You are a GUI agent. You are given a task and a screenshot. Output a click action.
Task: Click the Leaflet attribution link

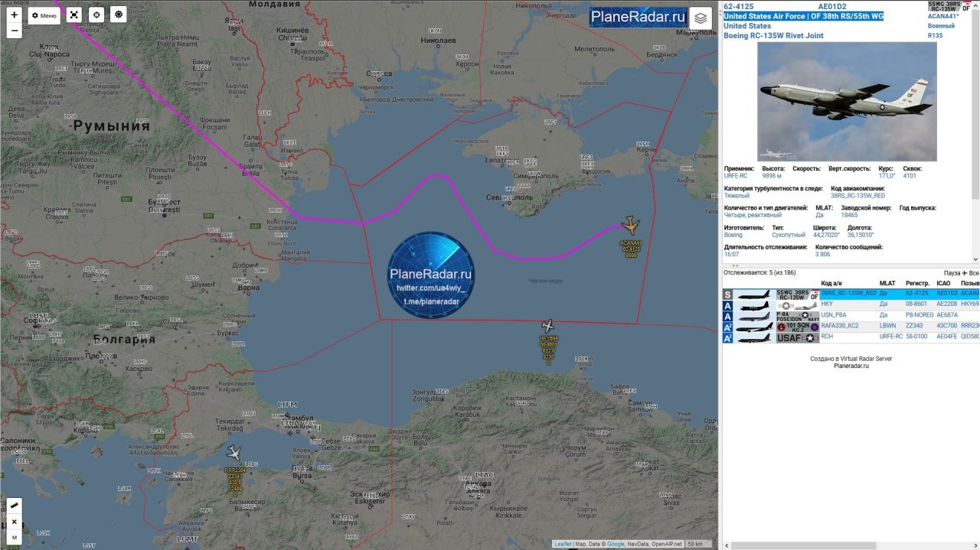(563, 544)
